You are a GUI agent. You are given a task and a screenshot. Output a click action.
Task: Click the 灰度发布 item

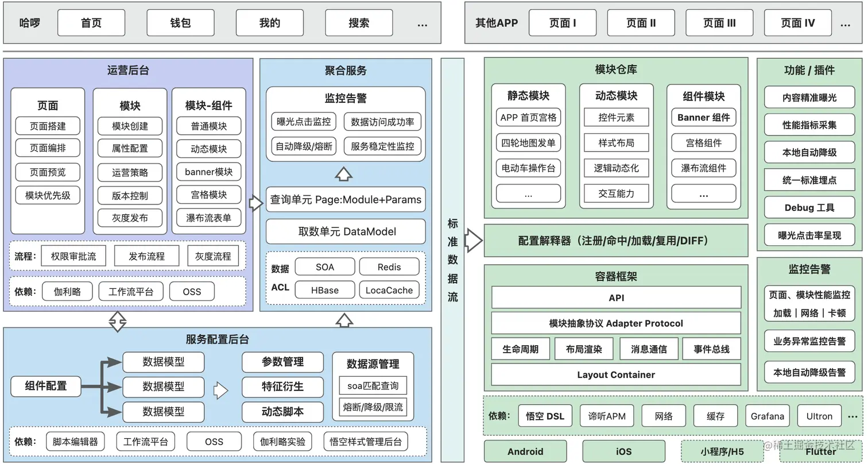coord(130,218)
